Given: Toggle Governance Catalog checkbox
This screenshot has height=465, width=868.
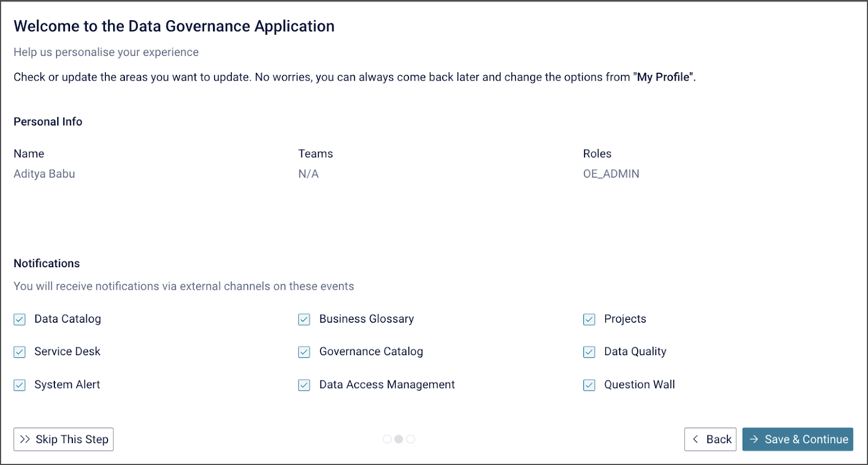Looking at the screenshot, I should point(304,352).
